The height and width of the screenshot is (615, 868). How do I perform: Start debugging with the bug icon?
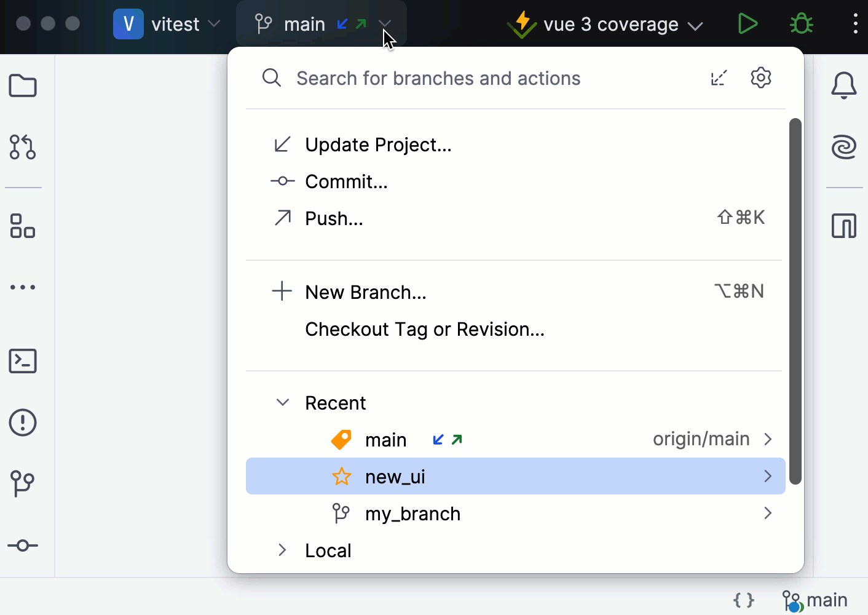pos(801,24)
